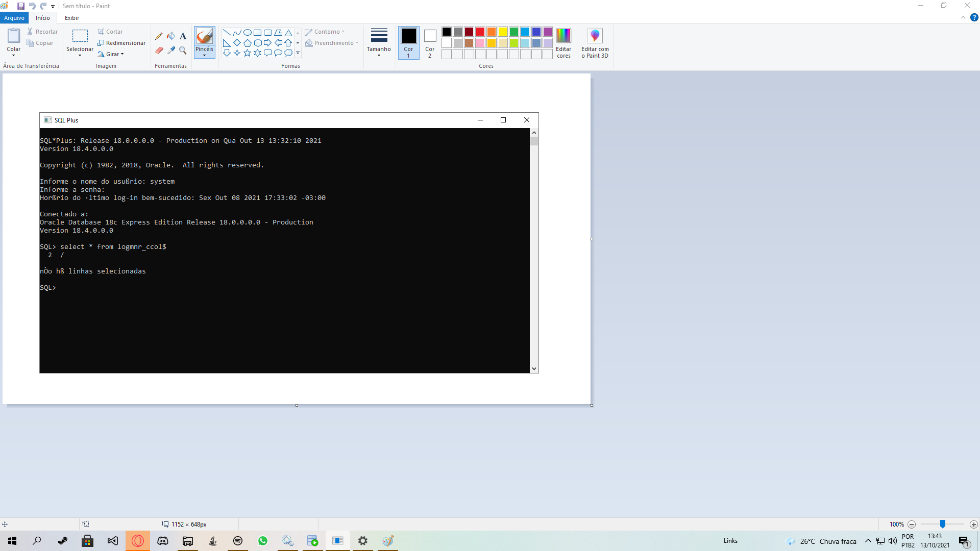Select the Eraser tool
Screen dimensions: 980x551
tap(159, 51)
